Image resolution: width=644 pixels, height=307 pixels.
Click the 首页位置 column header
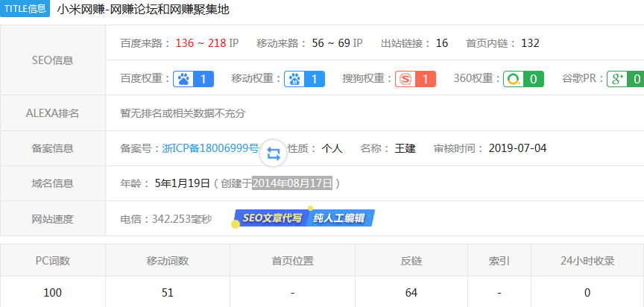click(x=292, y=261)
